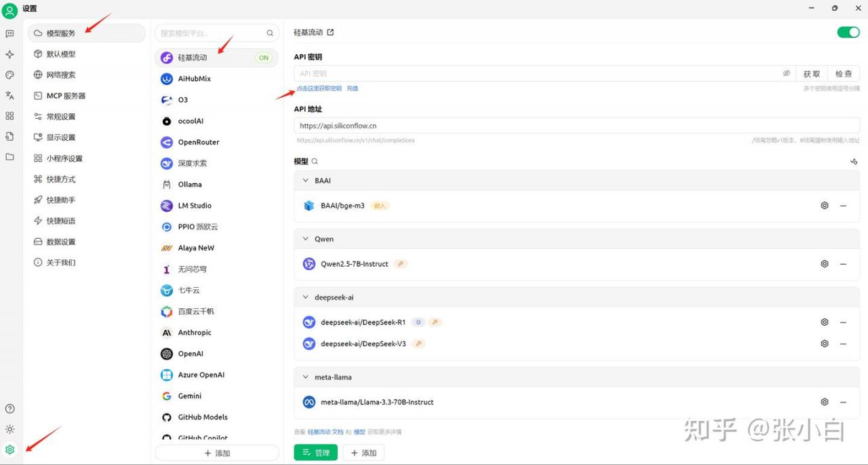Search models with magnifier next to 模型

click(315, 162)
